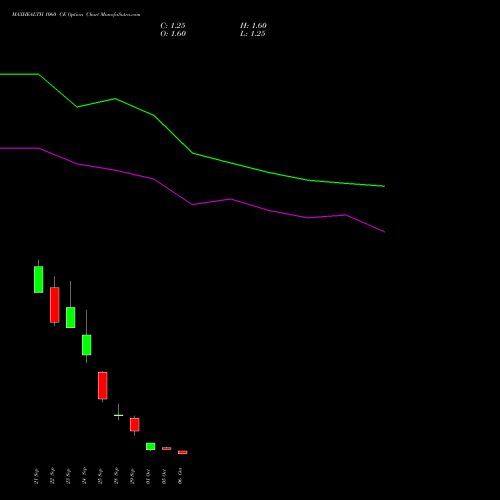
Task: Click the purple moving average line
Action: [193, 204]
